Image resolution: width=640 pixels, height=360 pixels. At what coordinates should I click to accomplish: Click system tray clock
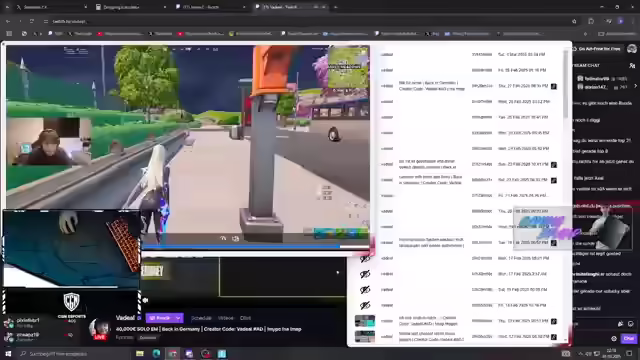(611, 353)
